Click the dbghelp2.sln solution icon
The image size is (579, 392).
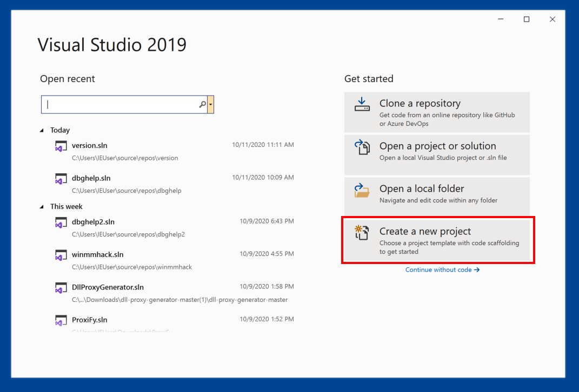pyautogui.click(x=61, y=223)
